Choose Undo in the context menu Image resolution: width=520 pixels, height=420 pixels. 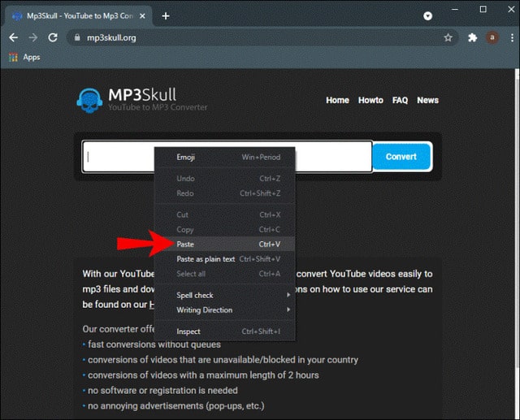coord(225,179)
